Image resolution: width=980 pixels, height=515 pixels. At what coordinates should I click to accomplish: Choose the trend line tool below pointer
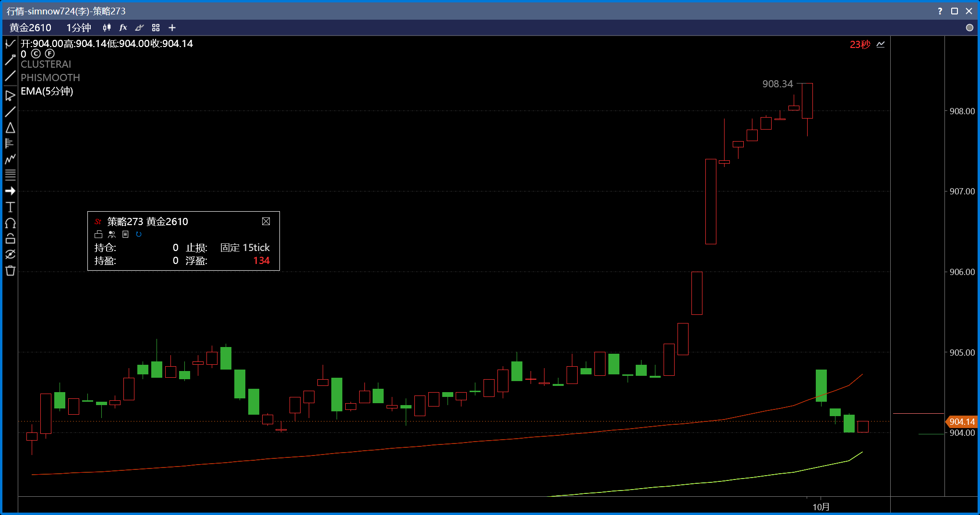10,112
